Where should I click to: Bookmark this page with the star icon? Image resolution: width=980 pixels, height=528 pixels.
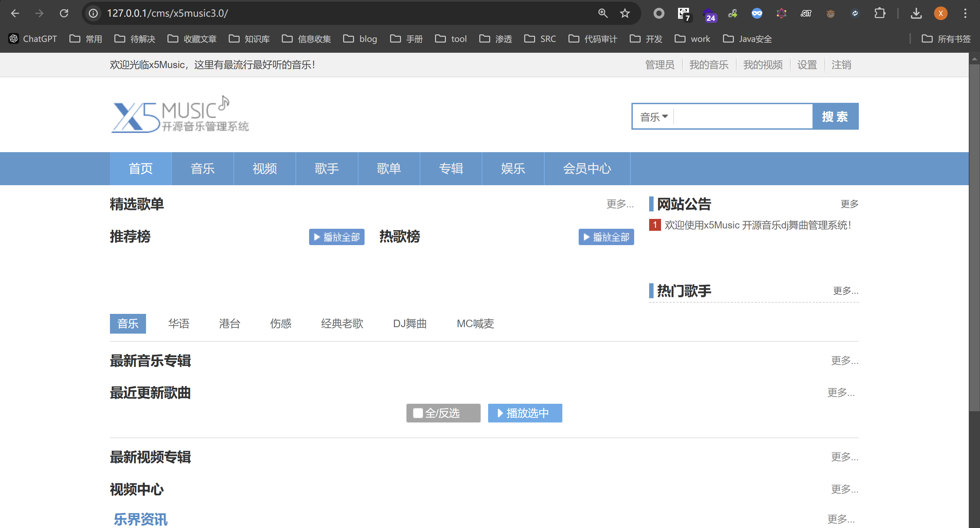click(625, 13)
